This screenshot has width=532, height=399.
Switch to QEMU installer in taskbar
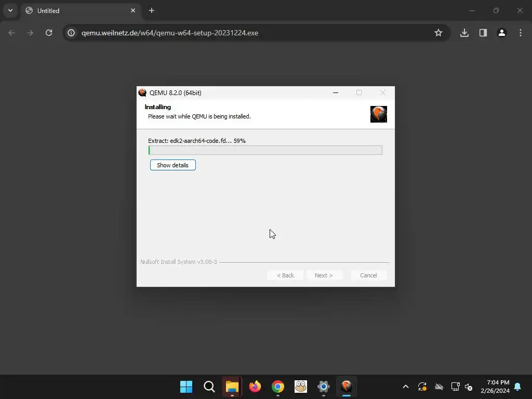pos(347,387)
